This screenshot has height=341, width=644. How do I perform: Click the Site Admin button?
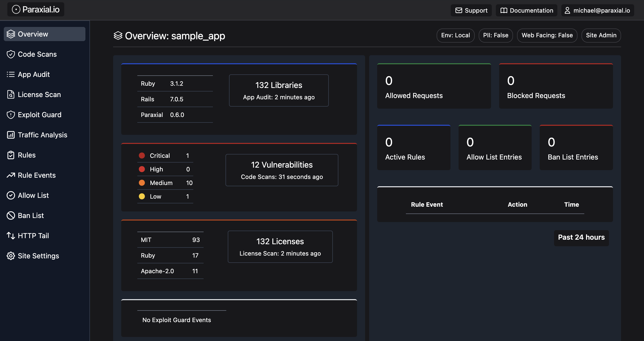click(601, 35)
